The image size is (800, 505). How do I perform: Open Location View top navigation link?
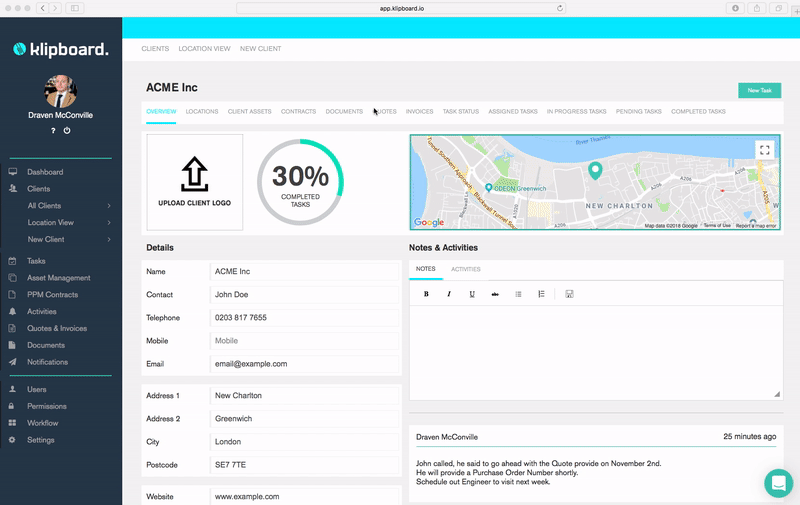(204, 48)
